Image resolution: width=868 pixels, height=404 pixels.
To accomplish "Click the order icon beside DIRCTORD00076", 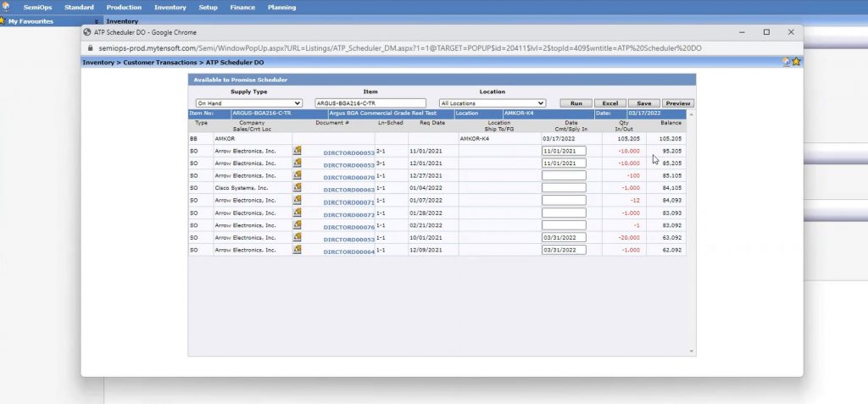I will 298,224.
